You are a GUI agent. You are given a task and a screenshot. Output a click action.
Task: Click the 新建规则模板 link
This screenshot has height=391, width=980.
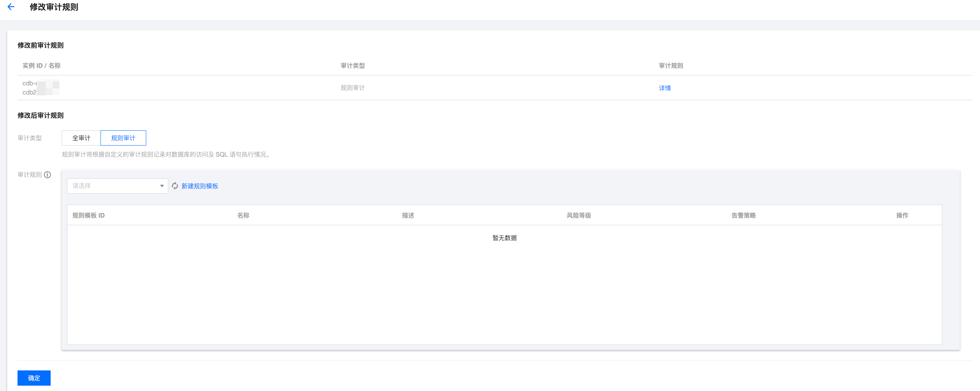pyautogui.click(x=200, y=186)
